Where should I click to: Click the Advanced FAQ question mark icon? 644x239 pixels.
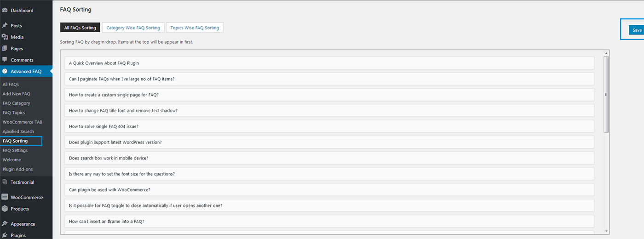pyautogui.click(x=5, y=71)
